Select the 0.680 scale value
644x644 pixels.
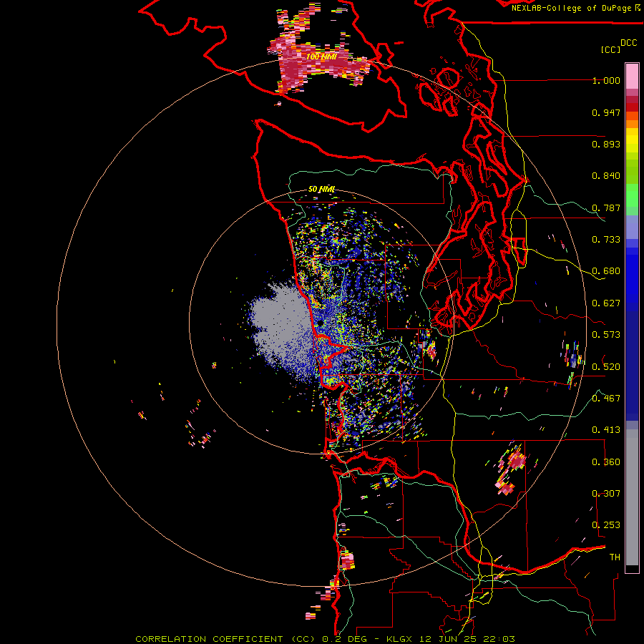(606, 271)
